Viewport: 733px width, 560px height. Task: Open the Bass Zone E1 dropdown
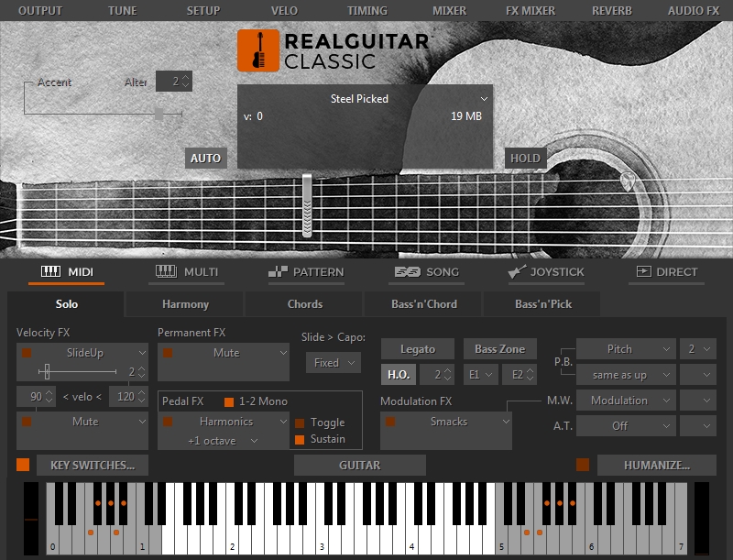480,375
